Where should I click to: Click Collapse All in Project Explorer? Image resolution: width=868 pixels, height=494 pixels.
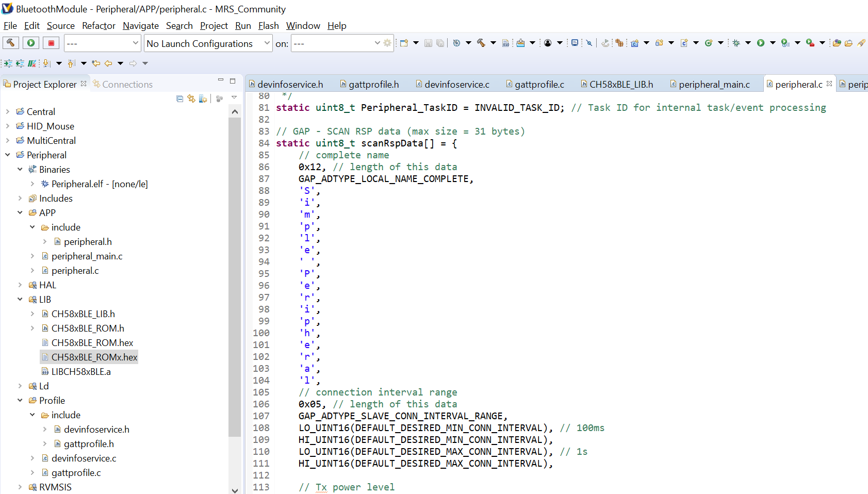coord(179,98)
